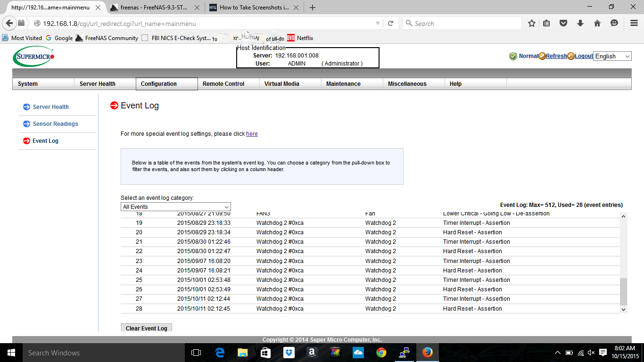
Task: Open the Pocket icon in toolbar
Action: (563, 23)
